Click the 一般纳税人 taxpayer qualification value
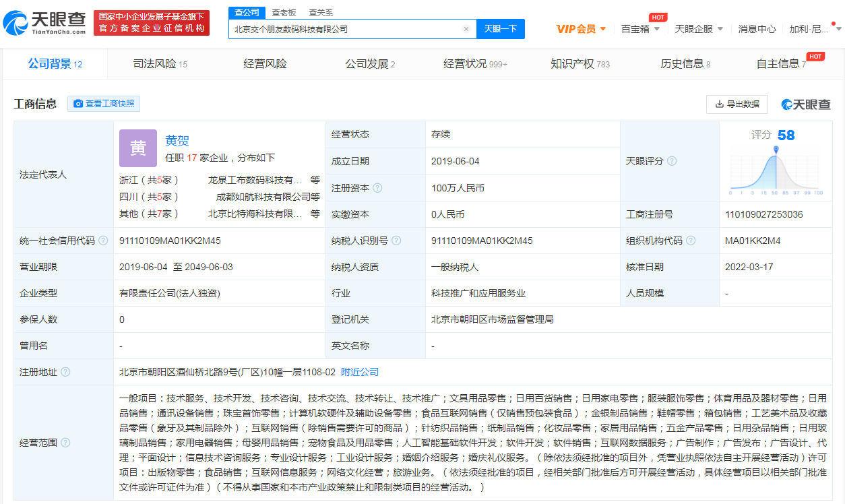845x504 pixels. point(455,267)
